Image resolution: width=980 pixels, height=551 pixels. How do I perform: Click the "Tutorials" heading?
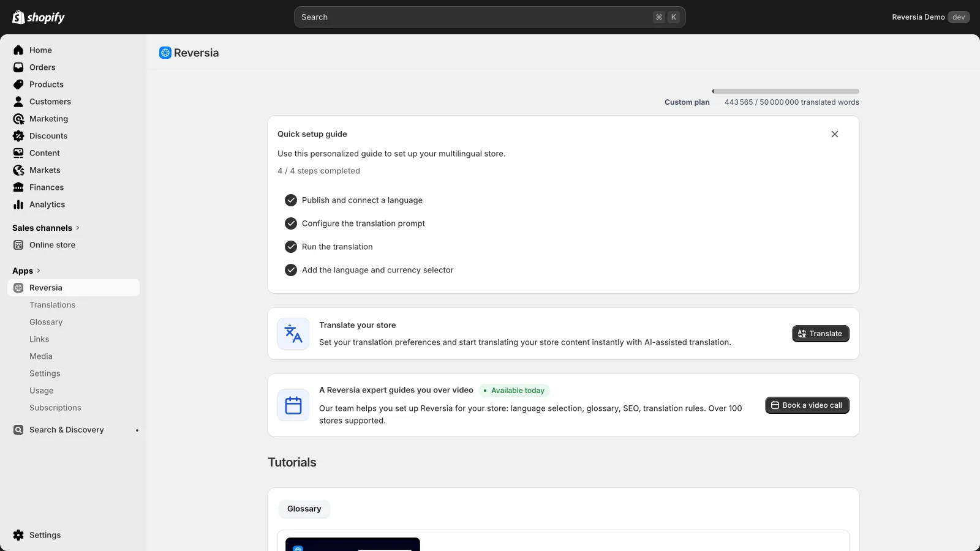(292, 462)
